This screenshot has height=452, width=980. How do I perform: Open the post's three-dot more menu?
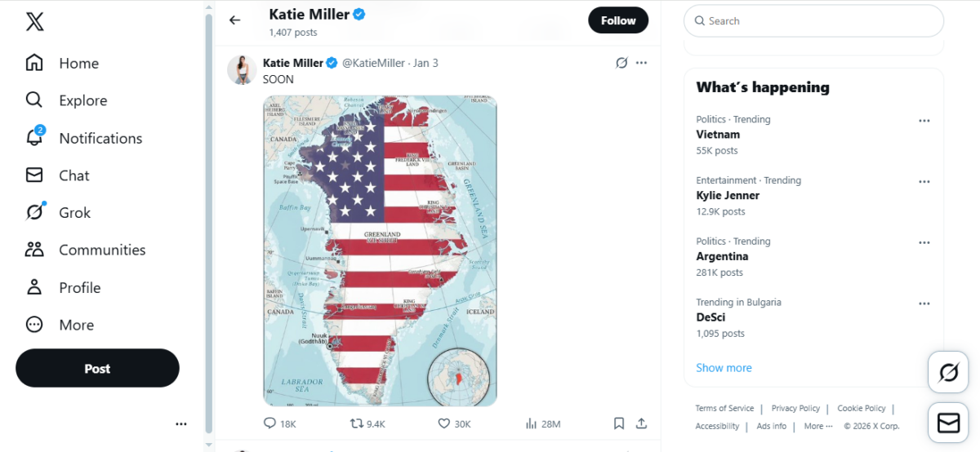641,63
